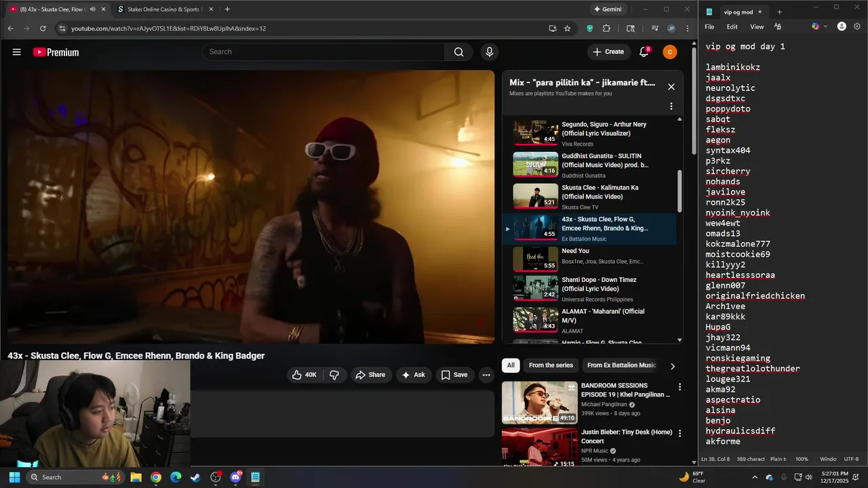Open more actions menu beside Save
Viewport: 868px width, 488px height.
486,375
